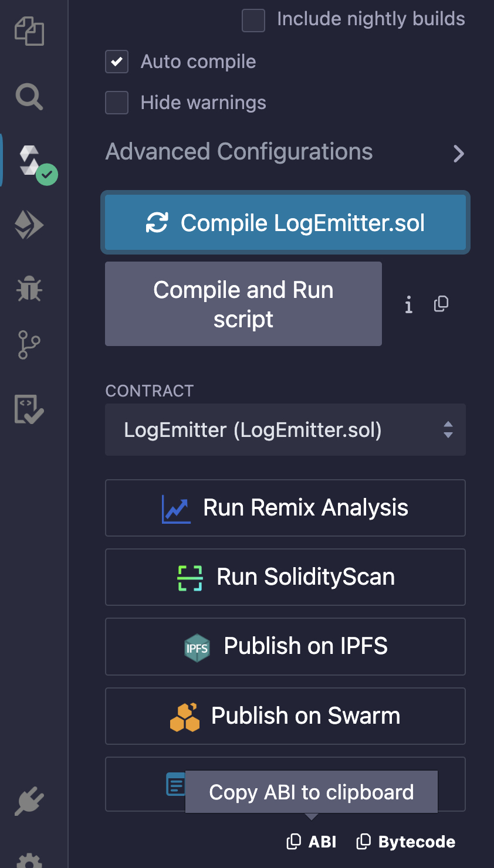Image resolution: width=494 pixels, height=868 pixels.
Task: Open the File Explorer sidebar icon
Action: (29, 31)
